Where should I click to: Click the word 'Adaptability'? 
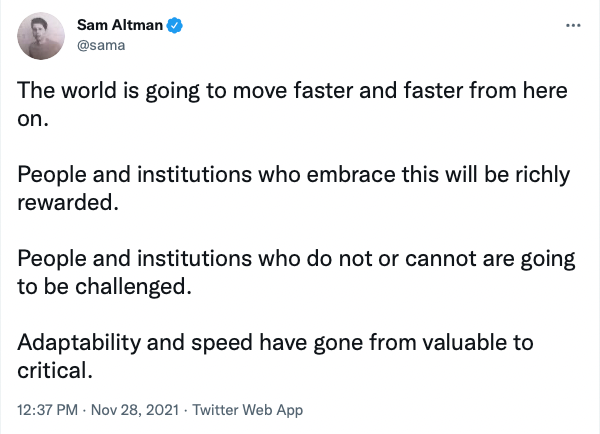(79, 343)
